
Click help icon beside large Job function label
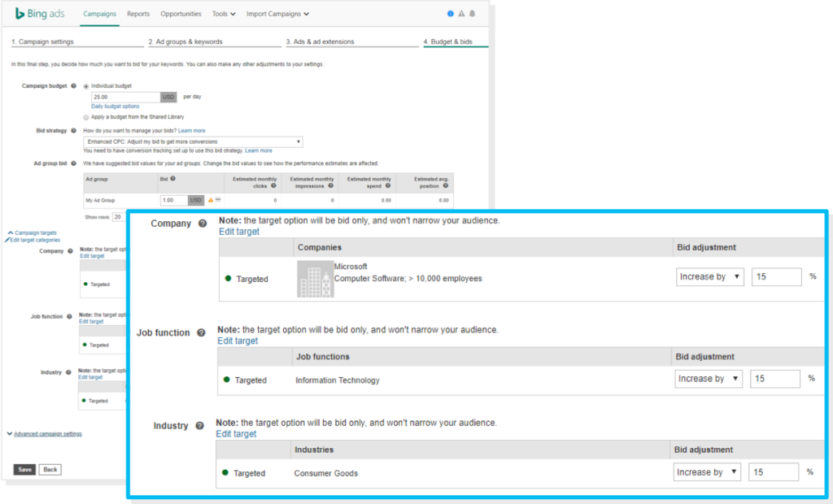[x=201, y=333]
